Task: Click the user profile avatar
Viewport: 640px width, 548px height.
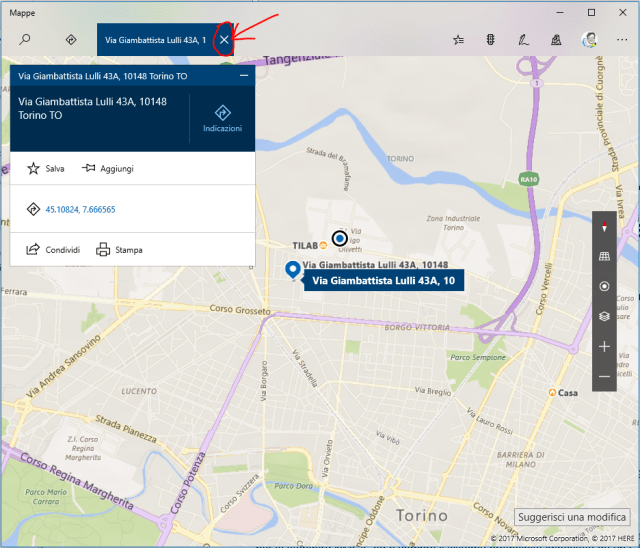Action: point(589,40)
